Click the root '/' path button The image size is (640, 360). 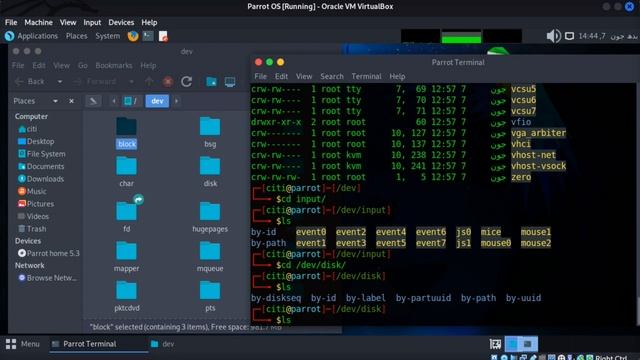(x=131, y=101)
